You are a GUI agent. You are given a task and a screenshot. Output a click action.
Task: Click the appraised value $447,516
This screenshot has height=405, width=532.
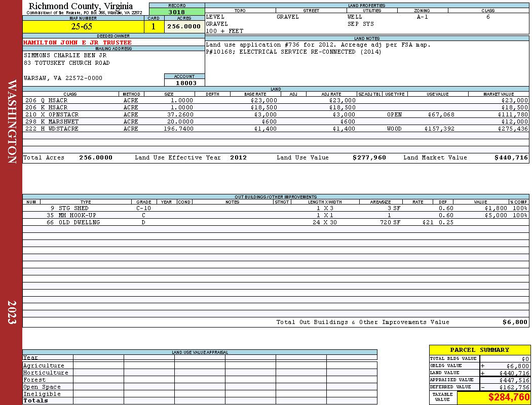click(514, 380)
